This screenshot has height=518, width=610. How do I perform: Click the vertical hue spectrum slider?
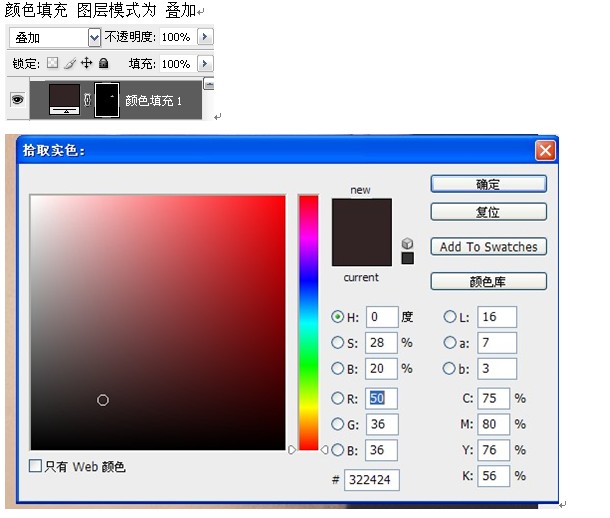pyautogui.click(x=309, y=323)
